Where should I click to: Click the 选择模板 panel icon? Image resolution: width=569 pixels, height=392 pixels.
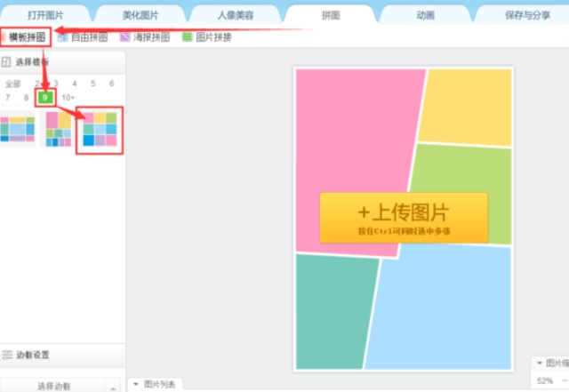click(x=6, y=62)
